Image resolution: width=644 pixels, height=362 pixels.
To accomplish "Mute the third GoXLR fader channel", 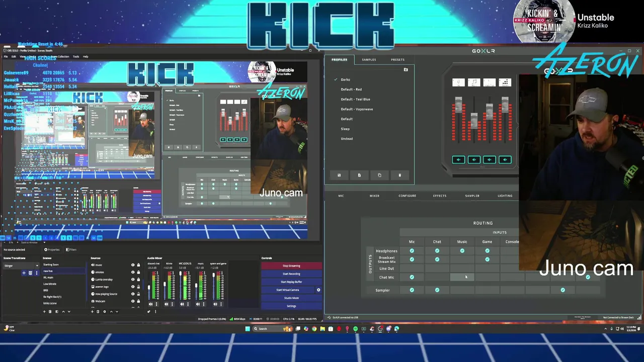I will click(x=489, y=160).
